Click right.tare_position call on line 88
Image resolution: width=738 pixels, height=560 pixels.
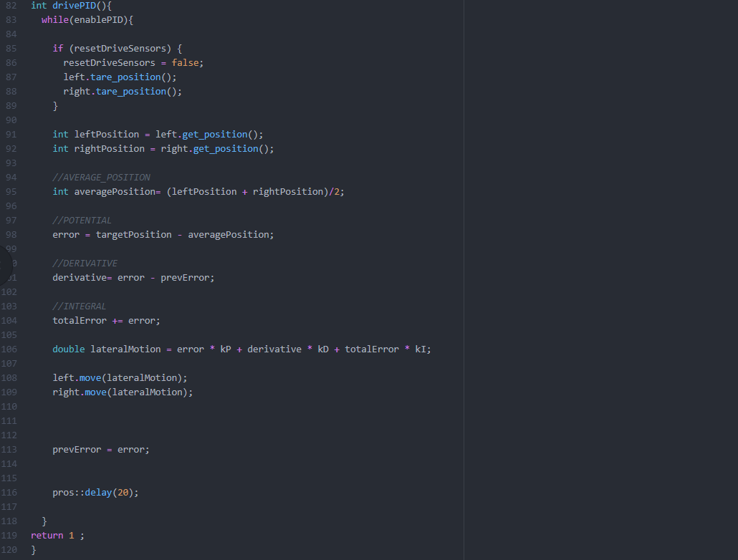pos(122,91)
